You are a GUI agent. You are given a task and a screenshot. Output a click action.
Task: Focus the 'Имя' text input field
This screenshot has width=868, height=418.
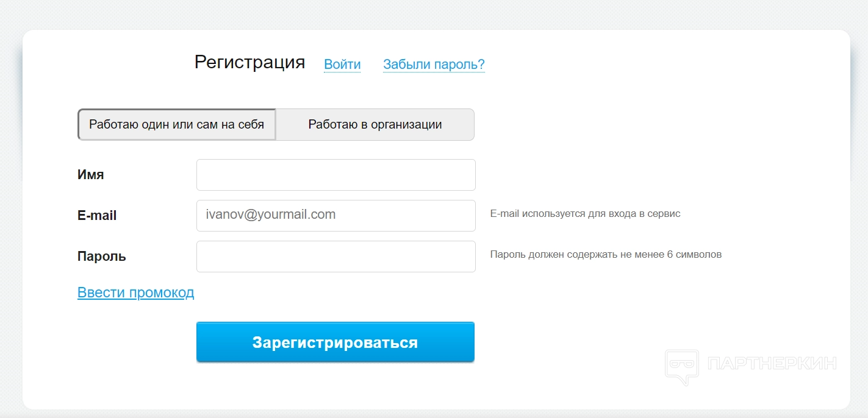pos(335,175)
